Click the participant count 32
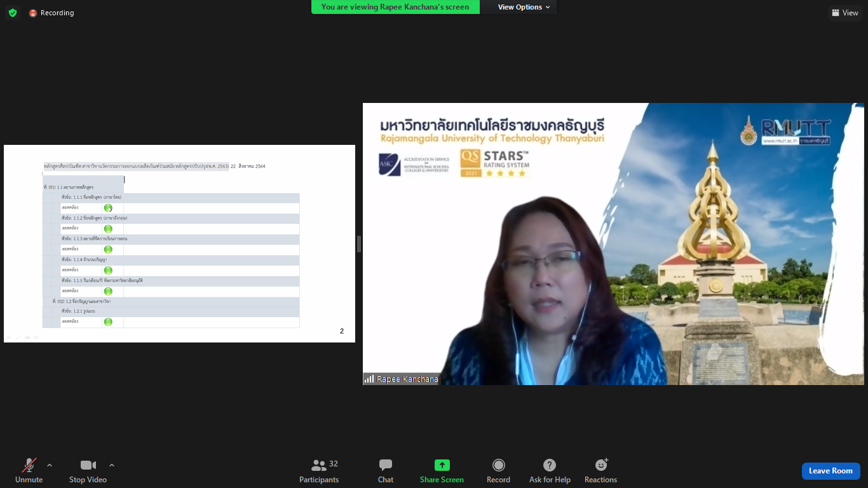 coord(334,464)
